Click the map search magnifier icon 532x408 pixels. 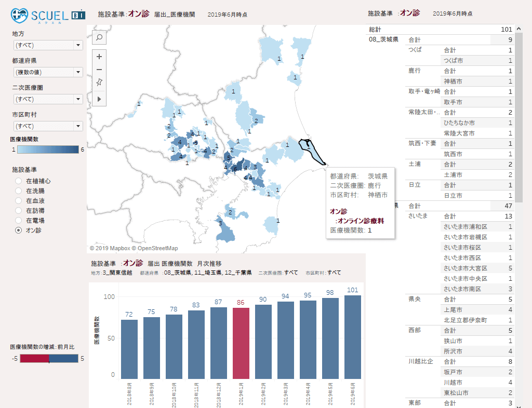pyautogui.click(x=99, y=37)
